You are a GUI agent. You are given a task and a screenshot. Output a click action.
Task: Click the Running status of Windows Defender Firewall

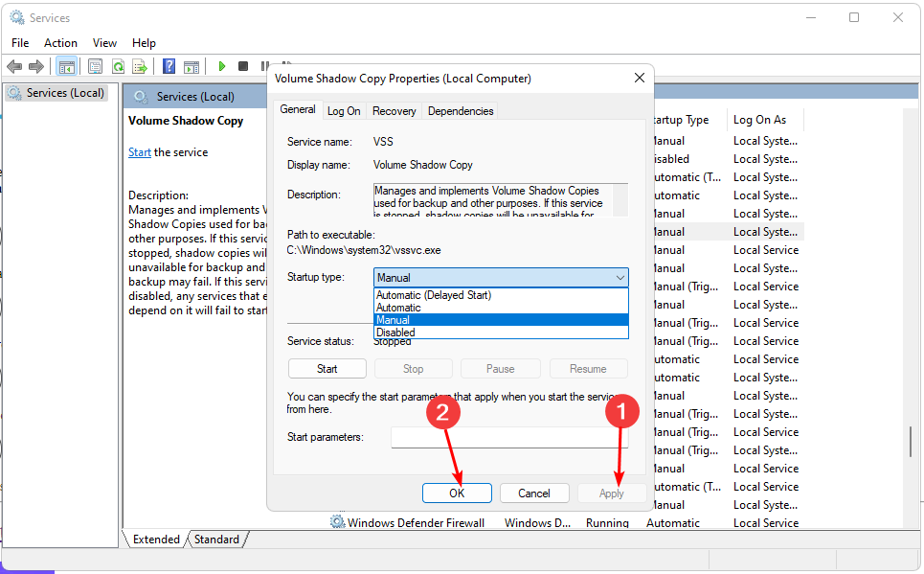coord(607,522)
